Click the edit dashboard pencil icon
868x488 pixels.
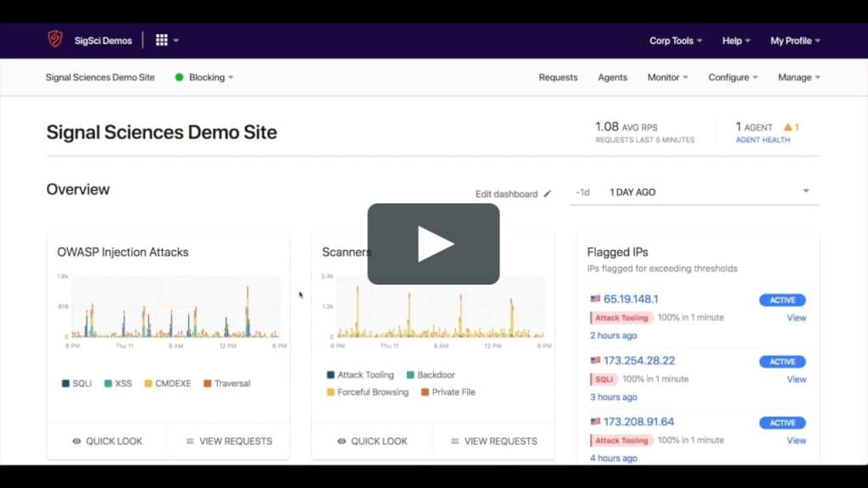tap(547, 194)
